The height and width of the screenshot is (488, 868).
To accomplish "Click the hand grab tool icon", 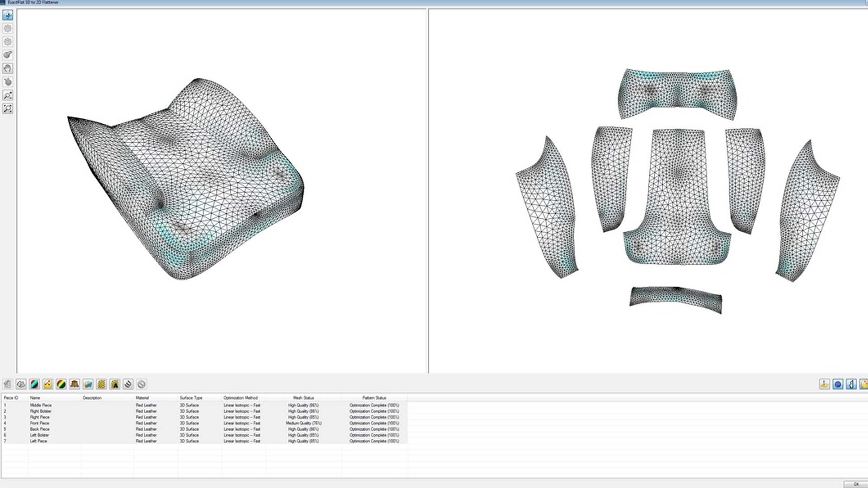I will pos(8,68).
